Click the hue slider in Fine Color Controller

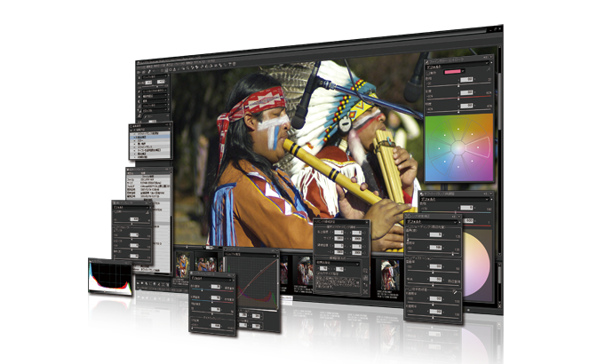(458, 85)
